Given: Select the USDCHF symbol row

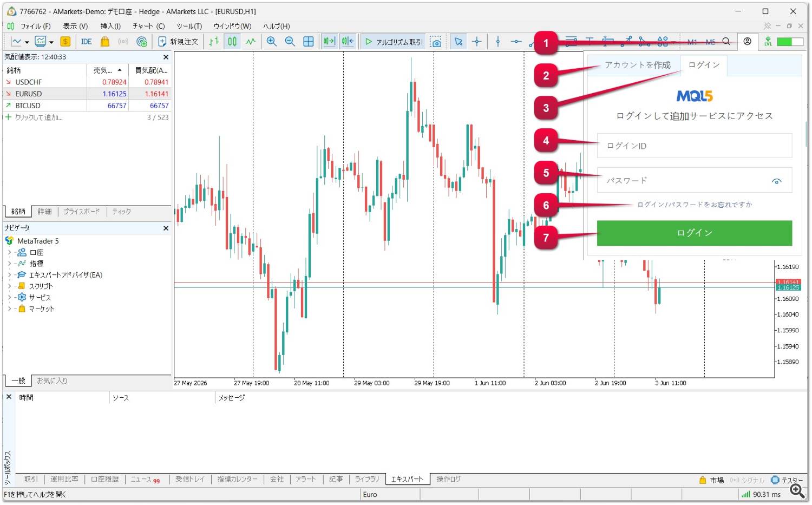Looking at the screenshot, I should [x=87, y=82].
